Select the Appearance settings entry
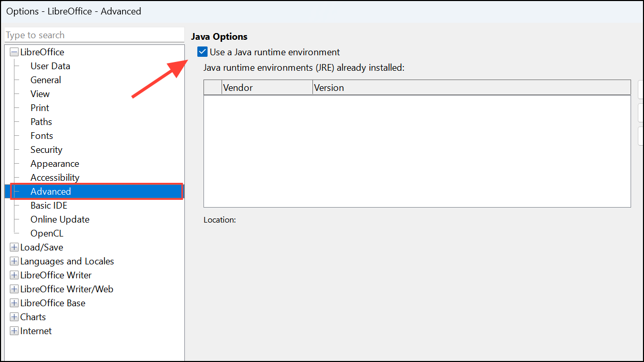The image size is (644, 362). point(54,163)
